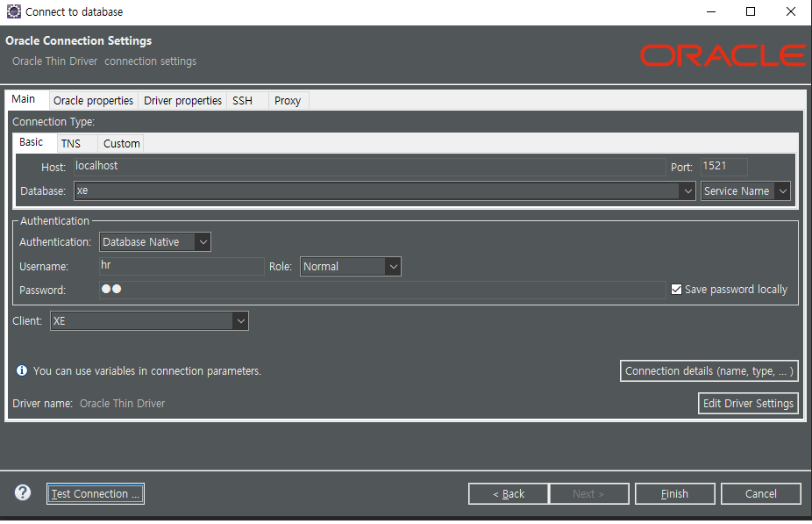Open the Driver properties tab
812x524 pixels.
pos(182,101)
